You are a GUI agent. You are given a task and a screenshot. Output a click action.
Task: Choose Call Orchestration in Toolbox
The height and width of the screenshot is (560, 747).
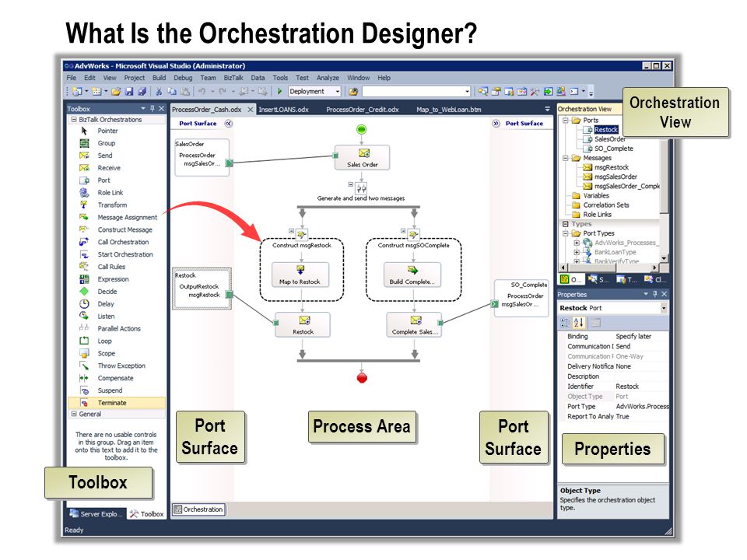click(123, 243)
